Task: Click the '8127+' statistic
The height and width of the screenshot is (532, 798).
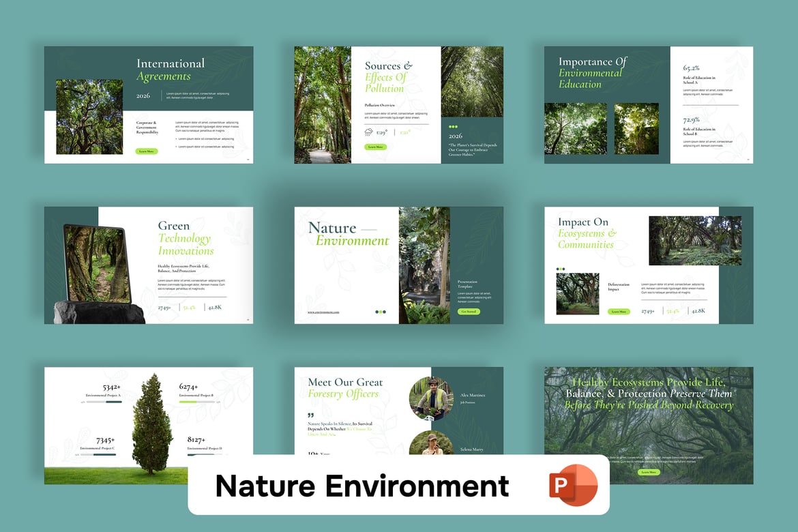Action: [x=196, y=440]
